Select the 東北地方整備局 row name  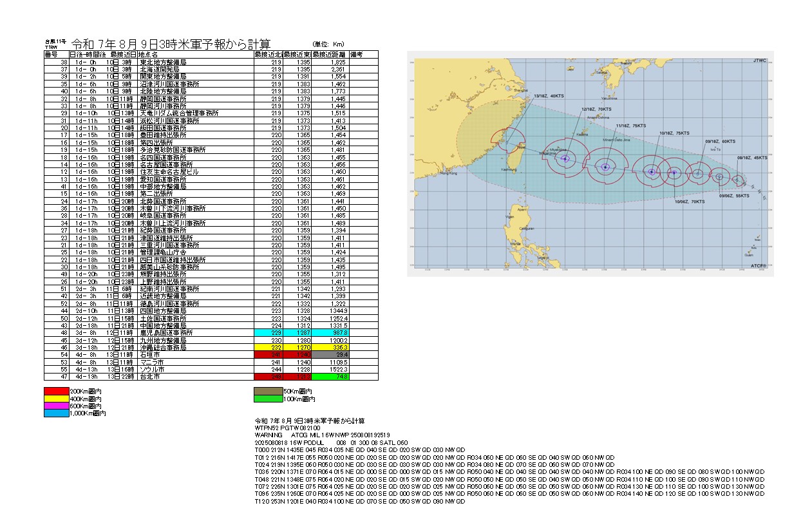pos(196,62)
